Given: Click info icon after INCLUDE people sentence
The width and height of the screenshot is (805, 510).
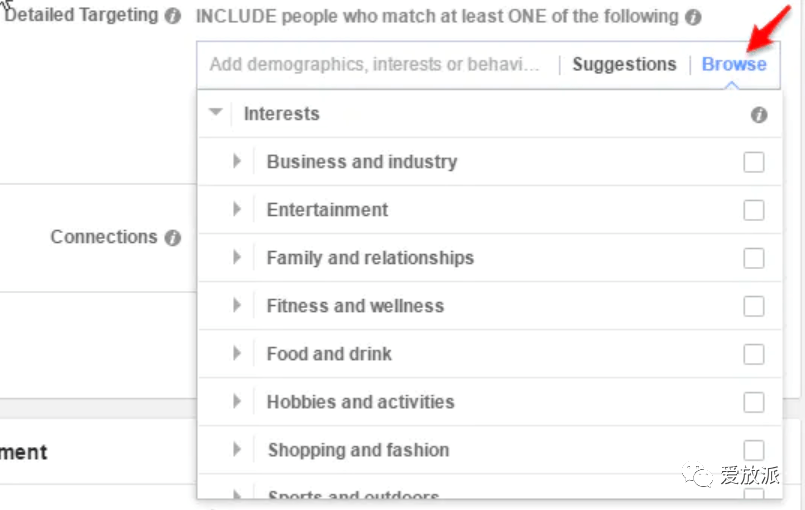Looking at the screenshot, I should click(693, 17).
